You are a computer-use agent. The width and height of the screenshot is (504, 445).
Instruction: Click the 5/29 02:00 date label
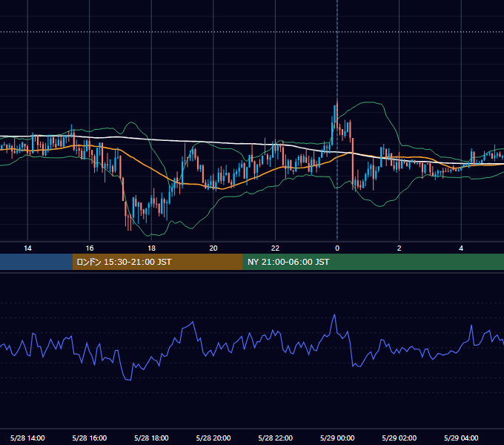pyautogui.click(x=399, y=438)
